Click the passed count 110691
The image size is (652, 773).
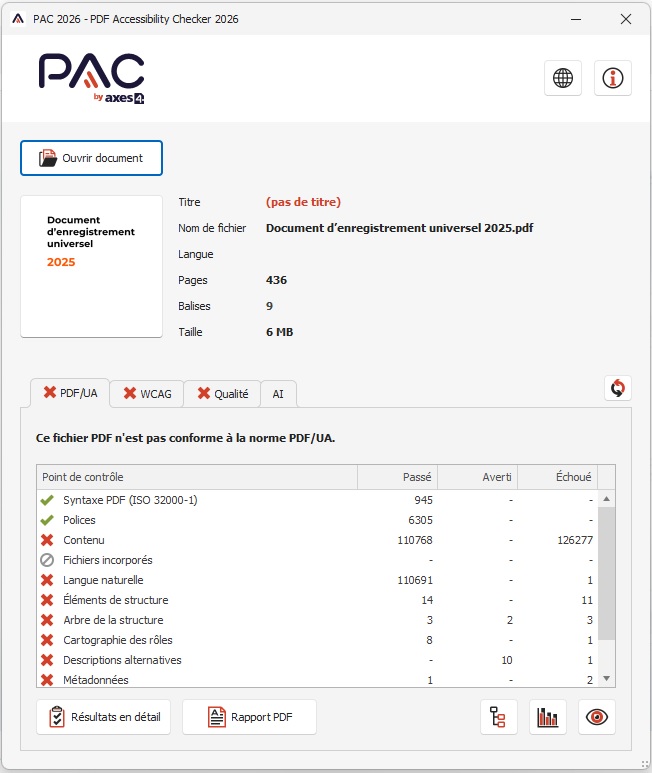click(415, 580)
